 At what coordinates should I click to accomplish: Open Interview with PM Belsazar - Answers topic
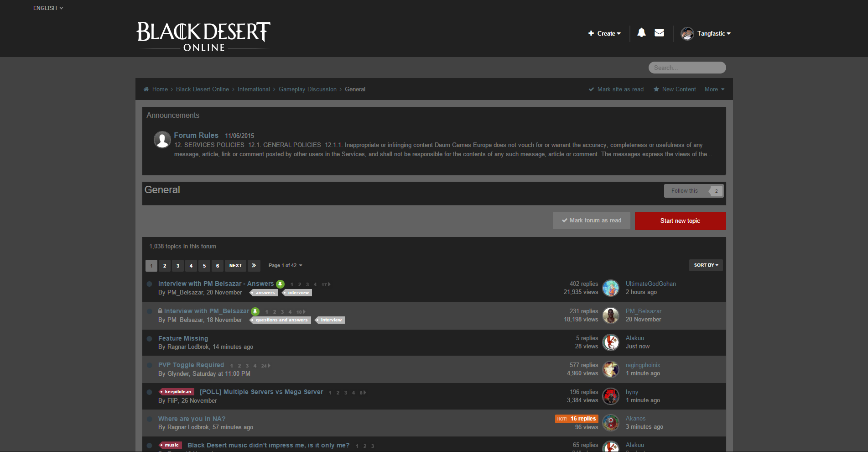[216, 284]
